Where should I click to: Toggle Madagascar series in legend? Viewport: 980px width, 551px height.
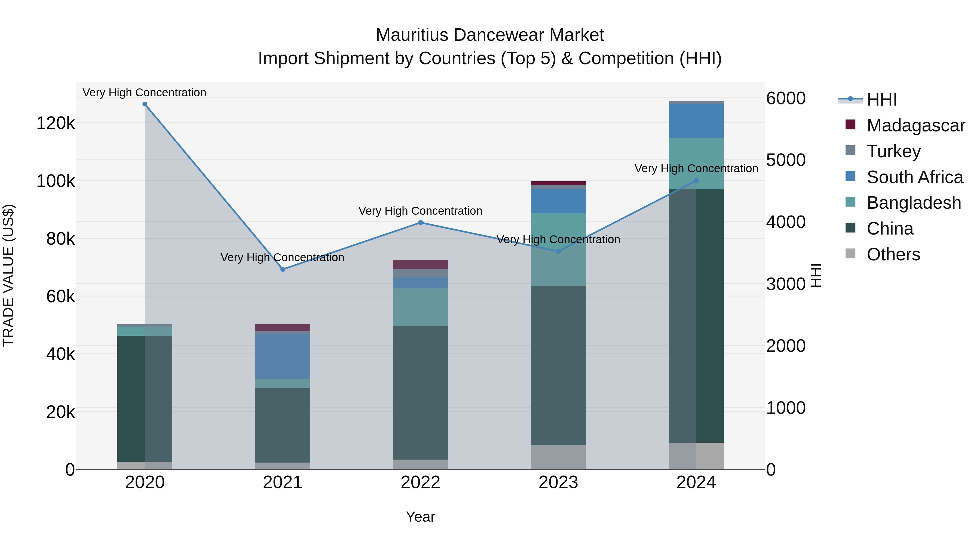(x=905, y=125)
